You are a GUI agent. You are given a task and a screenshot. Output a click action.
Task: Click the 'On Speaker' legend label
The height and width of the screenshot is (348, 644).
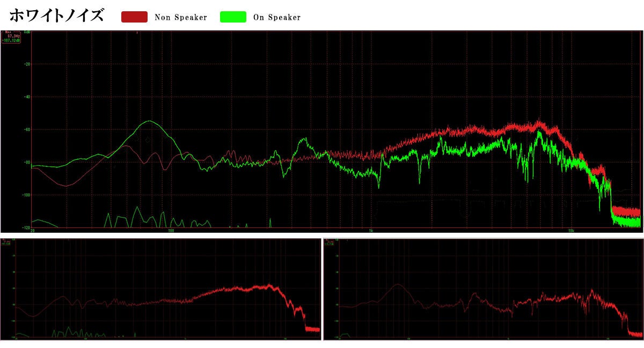[277, 18]
